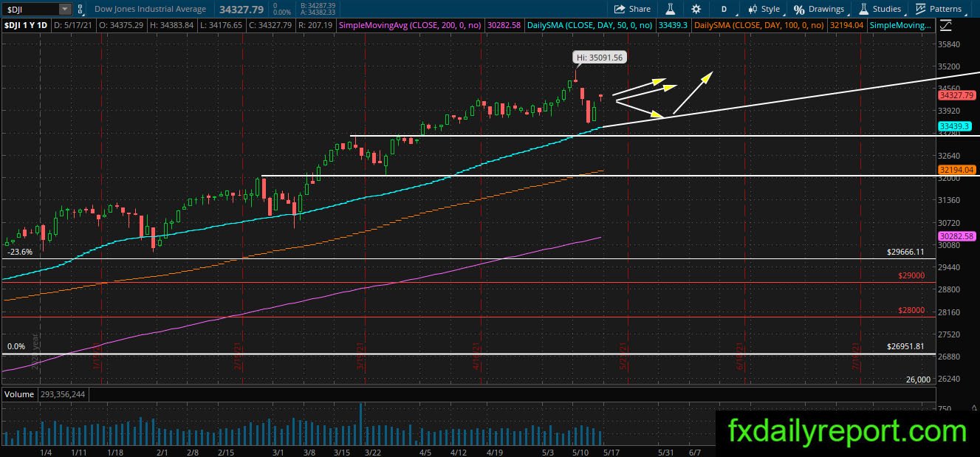Click the O: 34375.29 open value

click(122, 25)
